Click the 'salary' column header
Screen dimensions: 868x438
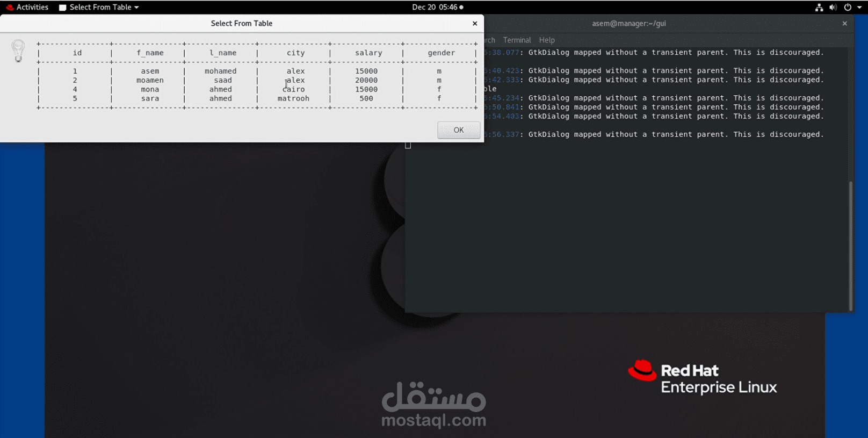pos(368,53)
